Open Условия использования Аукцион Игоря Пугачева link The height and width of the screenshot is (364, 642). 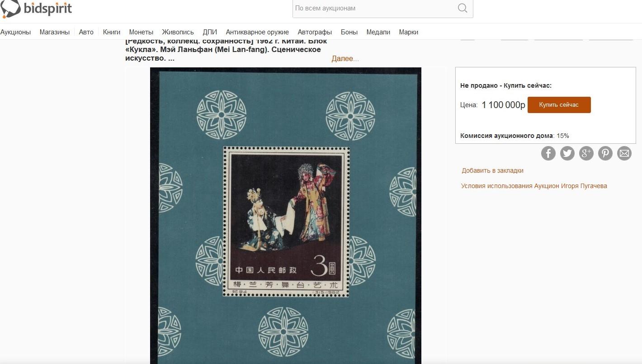coord(534,186)
